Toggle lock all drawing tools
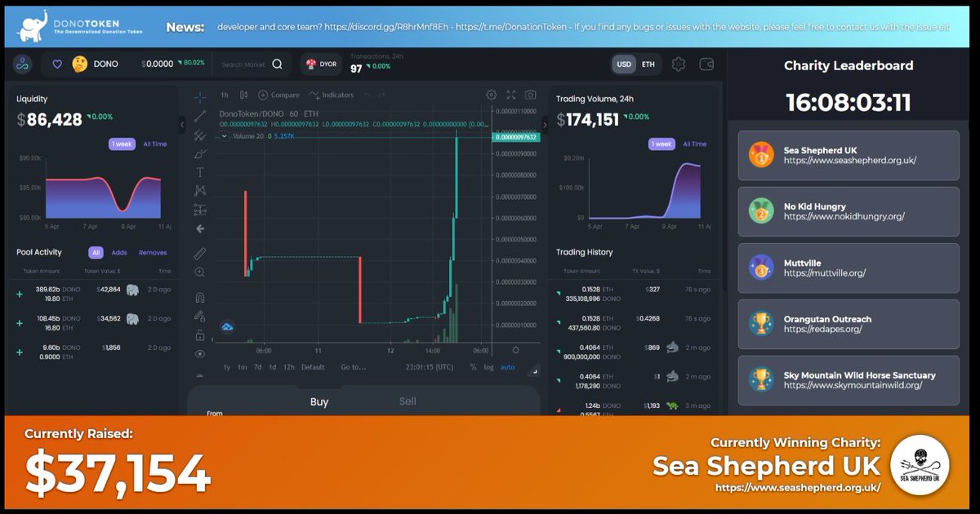The width and height of the screenshot is (980, 514). click(x=200, y=335)
